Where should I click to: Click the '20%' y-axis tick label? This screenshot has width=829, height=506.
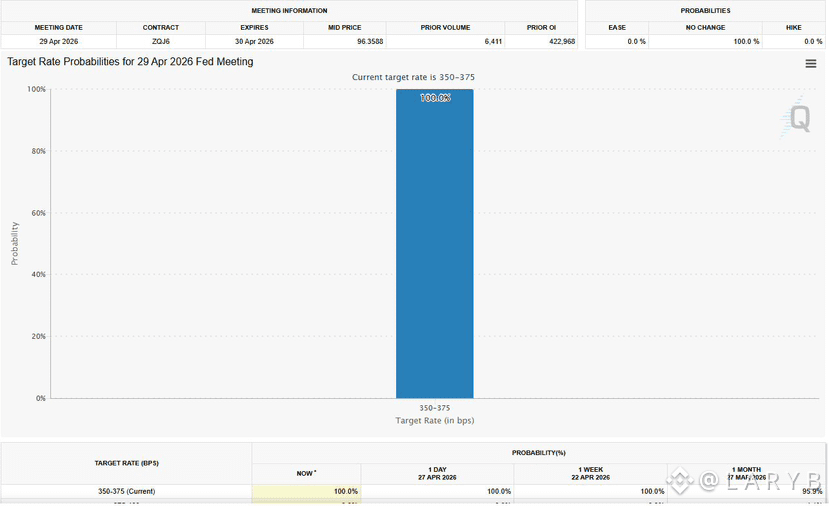pyautogui.click(x=39, y=336)
